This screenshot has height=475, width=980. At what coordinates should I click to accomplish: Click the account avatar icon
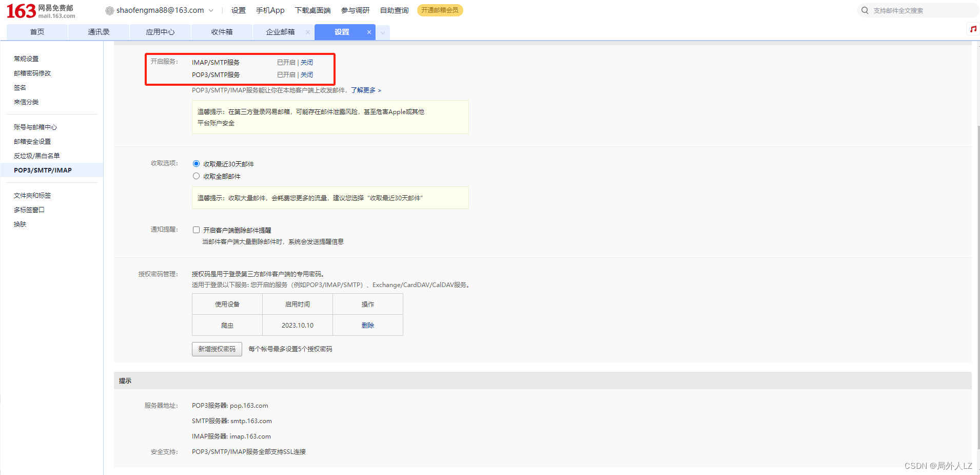point(109,10)
